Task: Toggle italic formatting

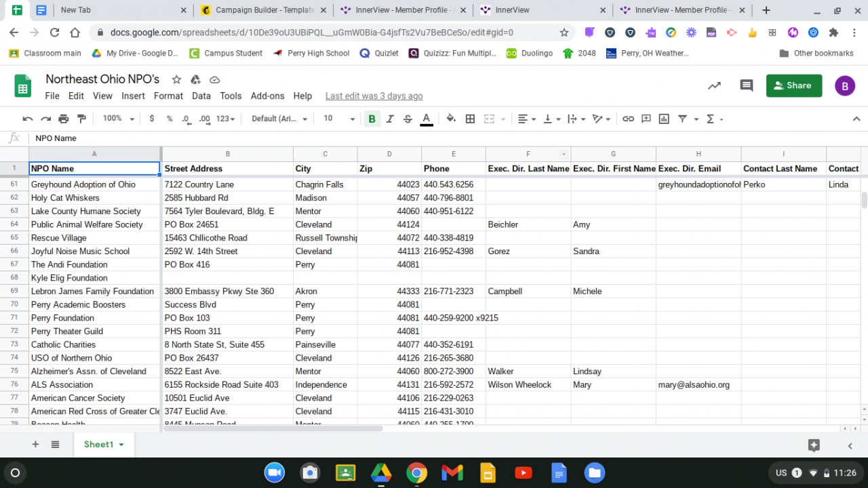Action: (390, 119)
